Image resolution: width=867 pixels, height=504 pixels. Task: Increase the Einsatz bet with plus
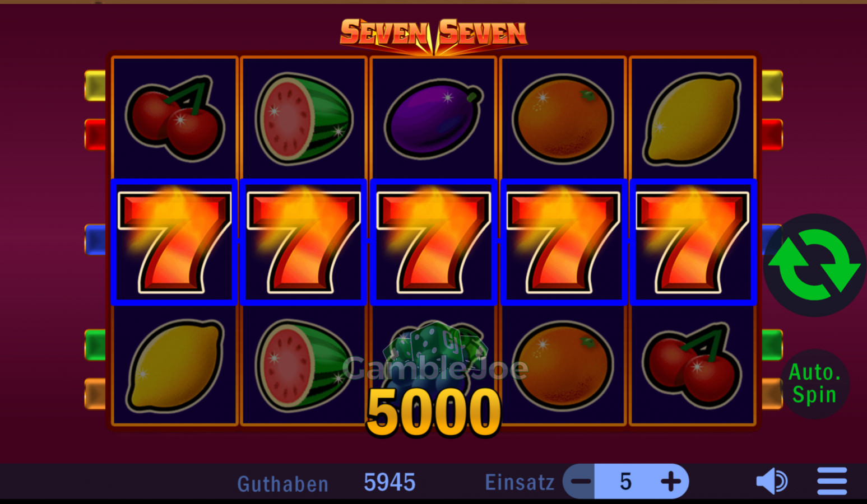[x=671, y=482]
